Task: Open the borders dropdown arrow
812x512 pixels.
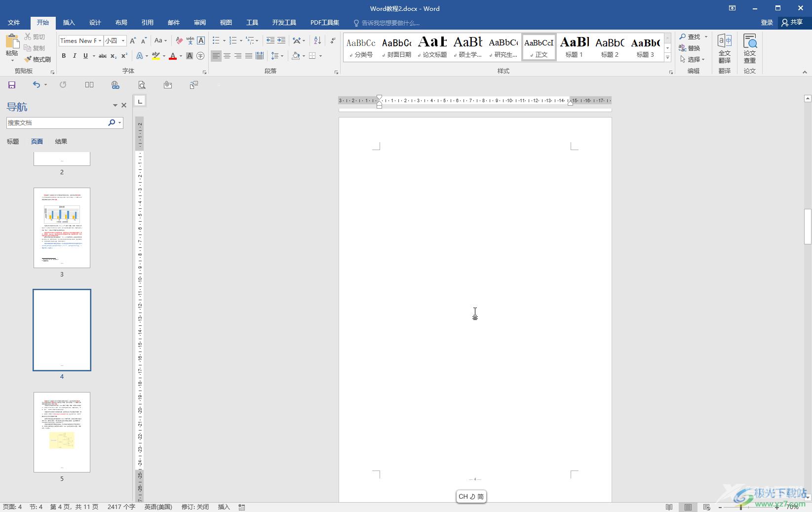Action: 321,56
